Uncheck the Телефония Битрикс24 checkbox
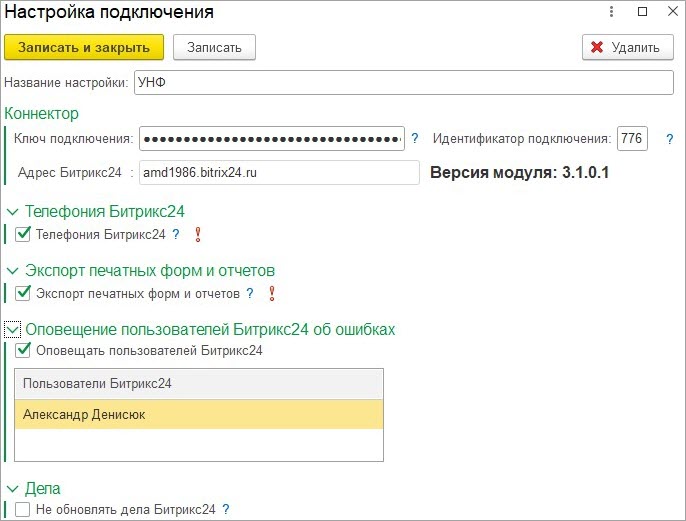Image resolution: width=686 pixels, height=521 pixels. (22, 234)
